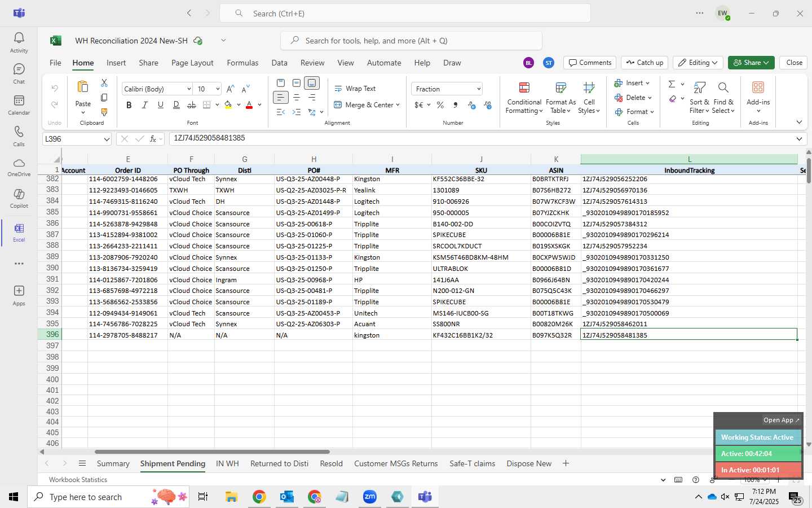Image resolution: width=812 pixels, height=508 pixels.
Task: Open the Review ribbon tab
Action: (312, 63)
